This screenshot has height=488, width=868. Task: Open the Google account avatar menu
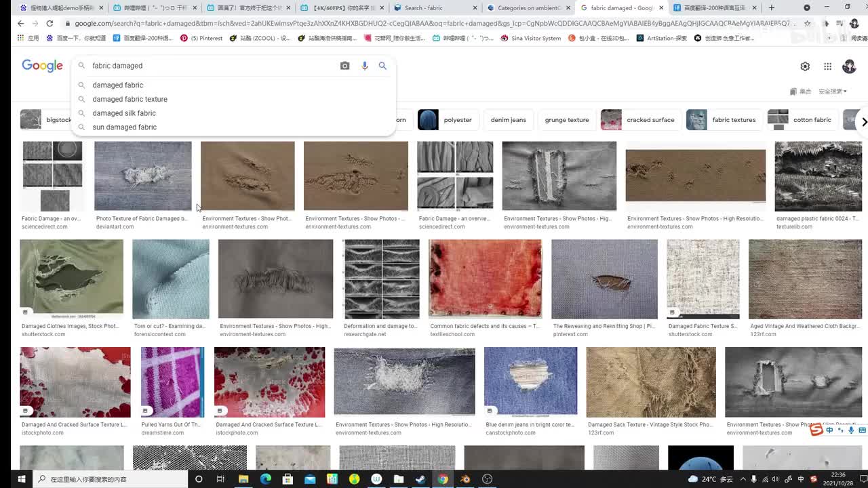click(849, 66)
